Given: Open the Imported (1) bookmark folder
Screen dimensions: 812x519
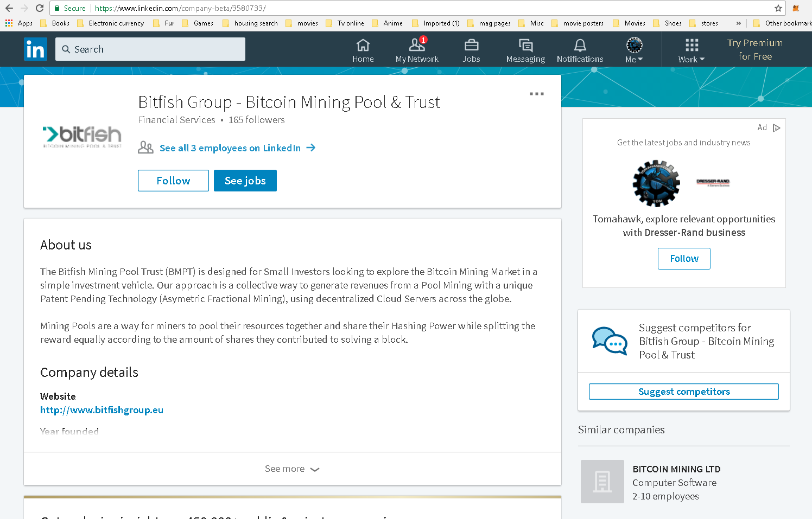Looking at the screenshot, I should (436, 23).
